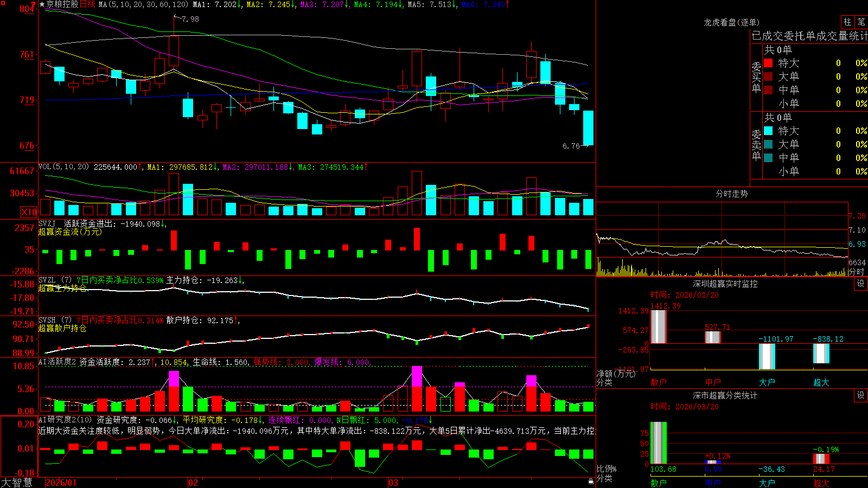The width and height of the screenshot is (868, 488).
Task: Click the 24.17 超大 ratio value
Action: click(x=824, y=469)
